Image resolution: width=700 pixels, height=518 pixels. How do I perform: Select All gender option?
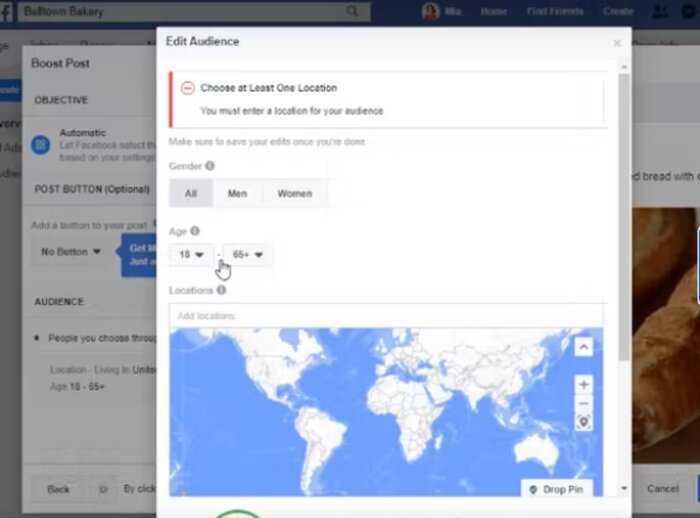coord(191,193)
